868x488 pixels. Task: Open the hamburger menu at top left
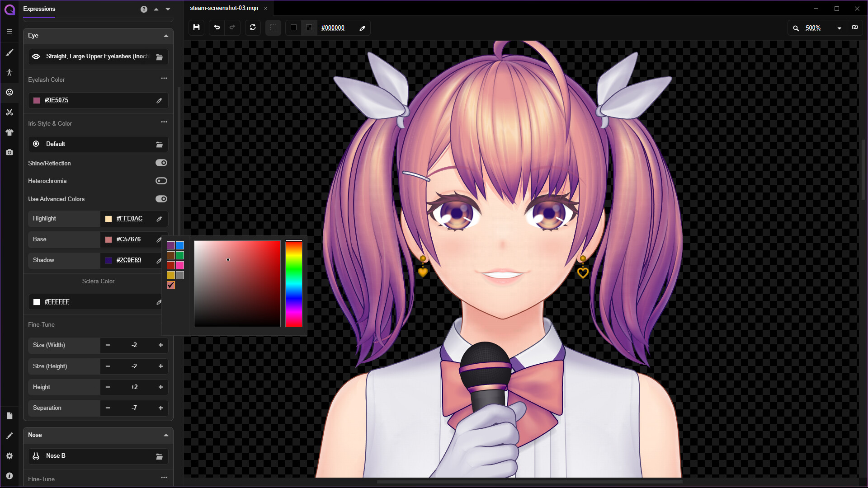[x=9, y=32]
